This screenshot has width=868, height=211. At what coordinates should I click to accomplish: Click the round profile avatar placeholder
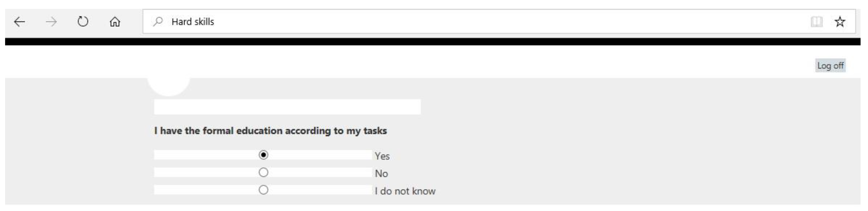[169, 86]
